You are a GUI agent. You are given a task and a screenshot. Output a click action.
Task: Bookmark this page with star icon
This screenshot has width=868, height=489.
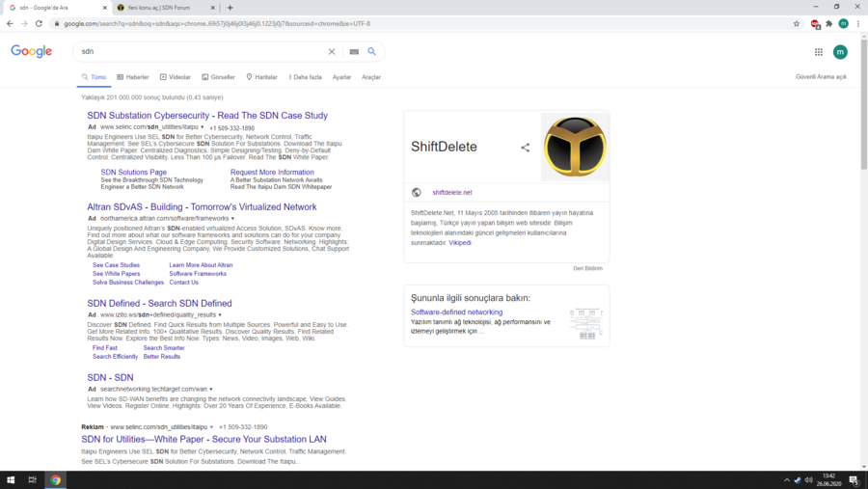[x=797, y=24]
